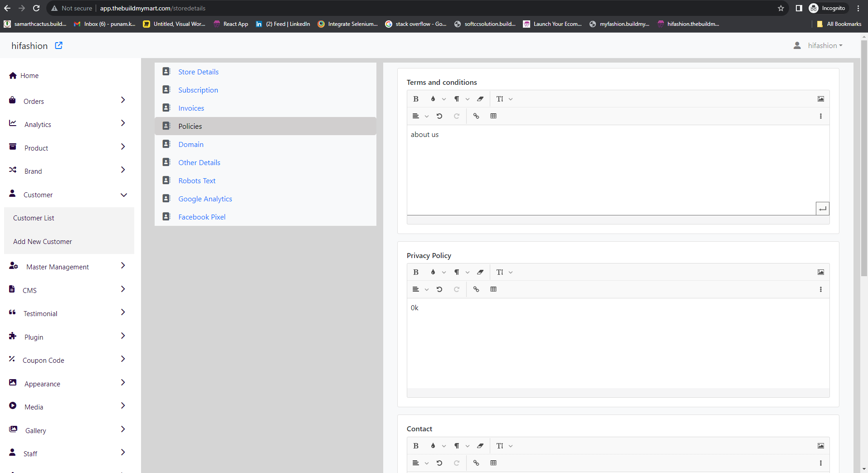
Task: Reload the browser page
Action: pyautogui.click(x=36, y=8)
